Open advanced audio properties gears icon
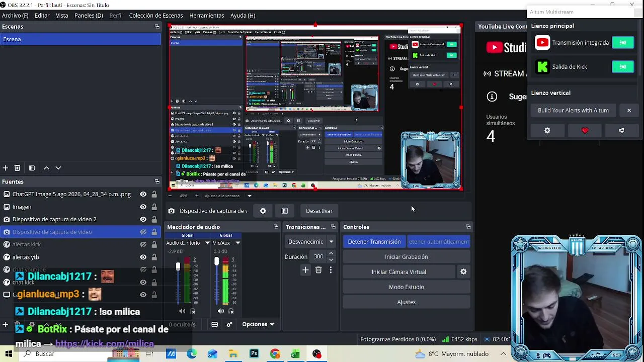 [x=229, y=324]
